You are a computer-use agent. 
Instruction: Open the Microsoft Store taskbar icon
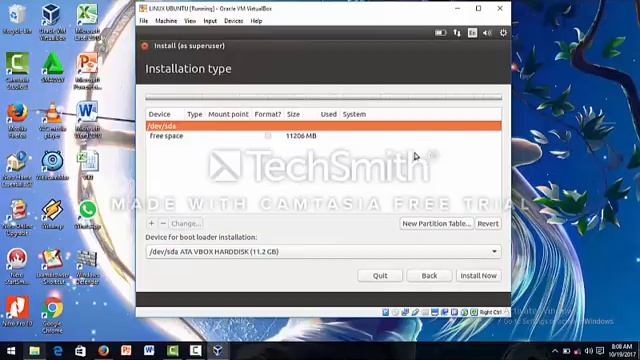coord(80,351)
